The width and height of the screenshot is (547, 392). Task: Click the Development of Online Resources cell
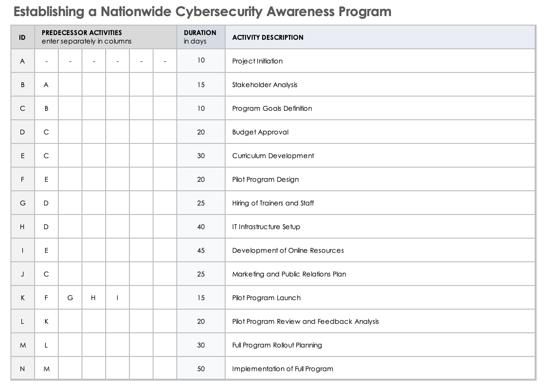[x=288, y=250]
